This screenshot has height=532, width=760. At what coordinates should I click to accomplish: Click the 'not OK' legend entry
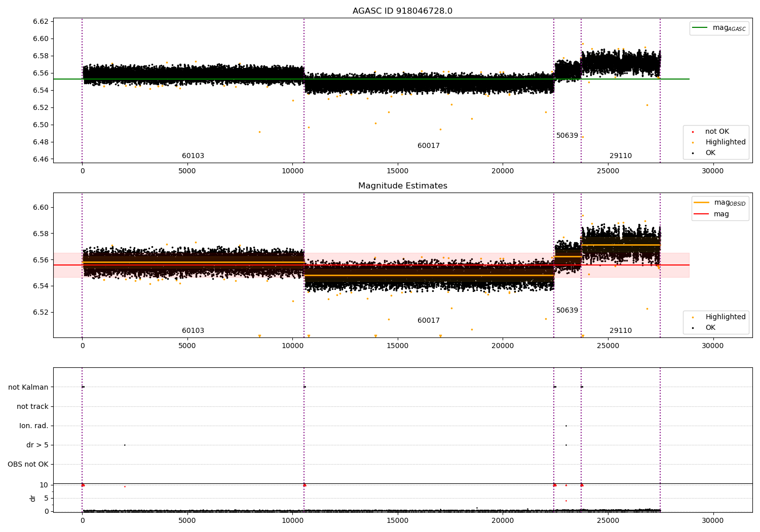tap(717, 132)
